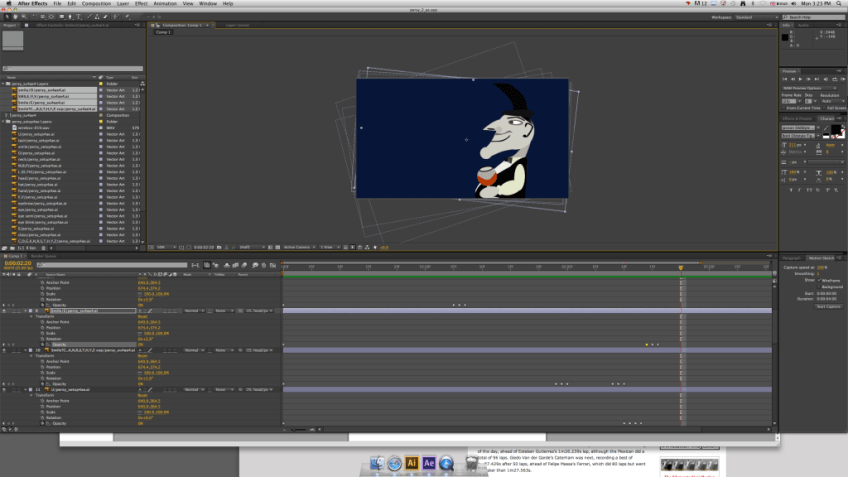Click the After Effects icon in Dock
Viewport: 848px width, 477px height.
(429, 463)
